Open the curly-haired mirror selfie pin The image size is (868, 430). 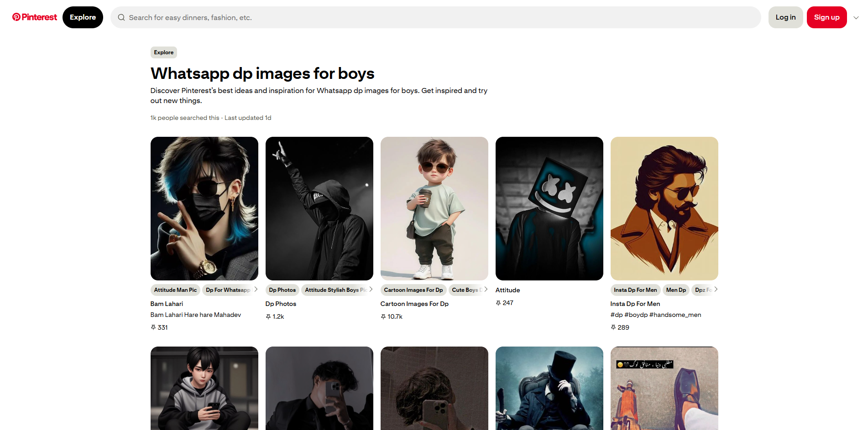pos(434,388)
